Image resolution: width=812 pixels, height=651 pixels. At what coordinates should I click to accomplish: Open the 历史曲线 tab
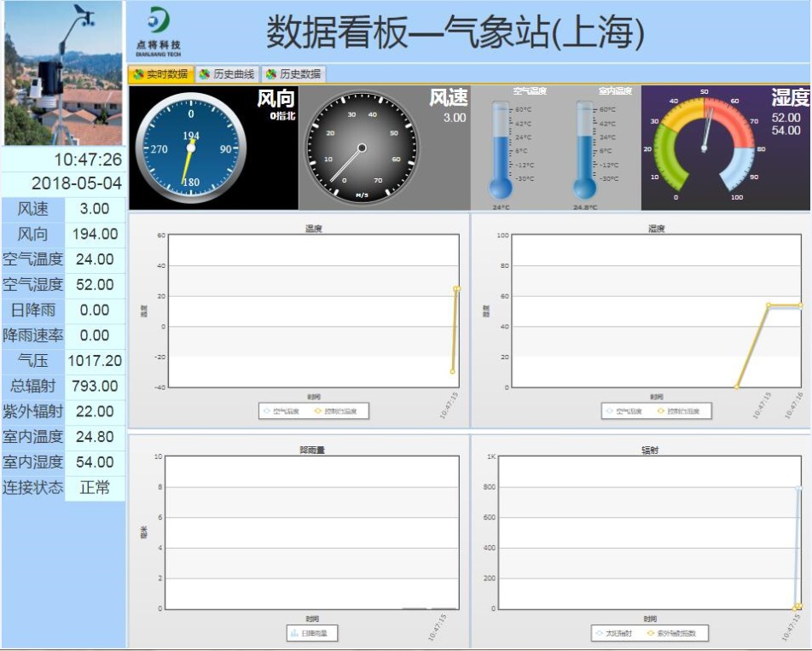coord(227,74)
